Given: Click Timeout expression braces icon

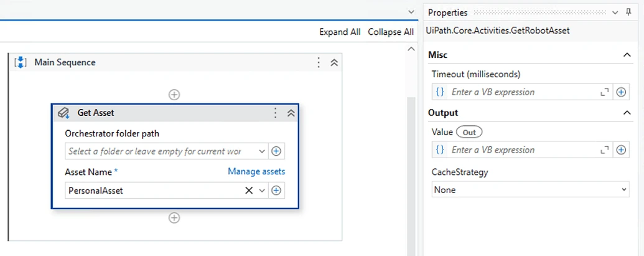Looking at the screenshot, I should tap(440, 92).
